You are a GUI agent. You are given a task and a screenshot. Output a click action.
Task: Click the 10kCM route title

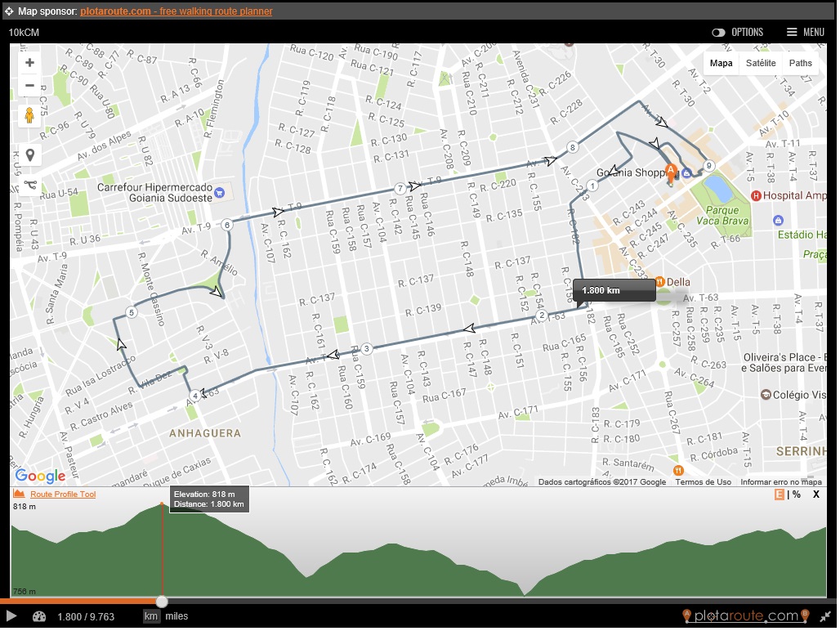[x=24, y=33]
